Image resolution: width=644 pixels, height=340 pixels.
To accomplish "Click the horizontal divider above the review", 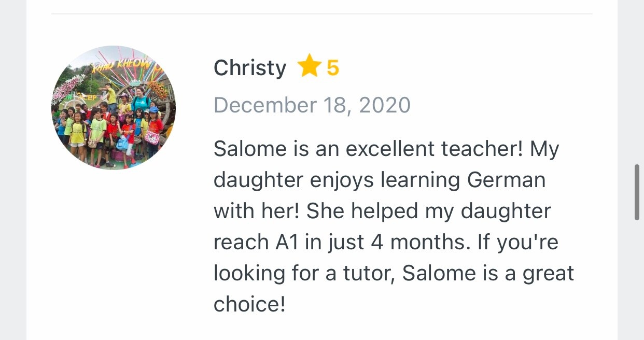I will click(321, 14).
